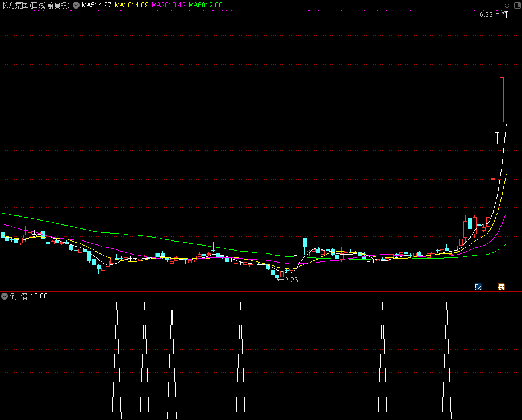Screen dimensions: 522x420
Task: Click the 长方集团(日线.前复权) chart title
Action: tap(35, 5)
